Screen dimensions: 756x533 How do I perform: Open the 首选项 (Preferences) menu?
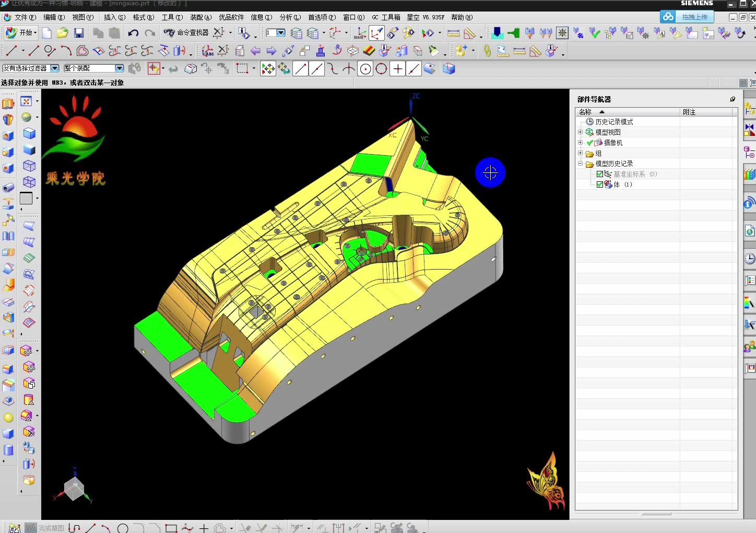322,17
